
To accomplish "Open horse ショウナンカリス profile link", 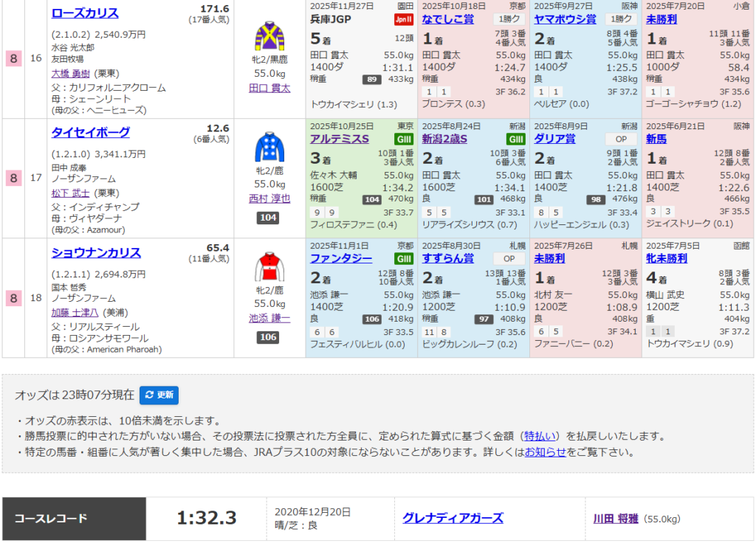I will (96, 252).
